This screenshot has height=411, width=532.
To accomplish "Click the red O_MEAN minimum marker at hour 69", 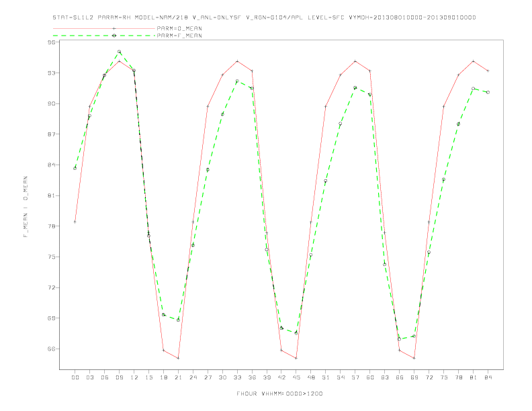I will (414, 358).
